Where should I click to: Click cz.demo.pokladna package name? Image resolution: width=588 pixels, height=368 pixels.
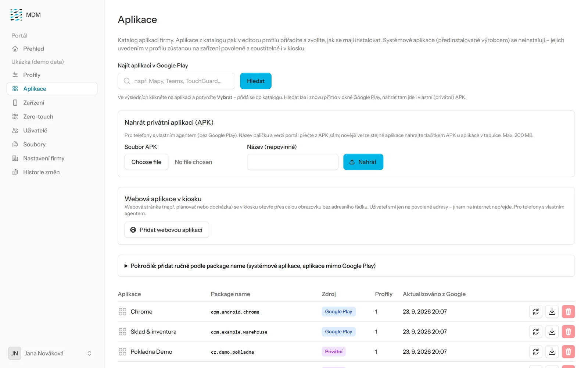(232, 352)
